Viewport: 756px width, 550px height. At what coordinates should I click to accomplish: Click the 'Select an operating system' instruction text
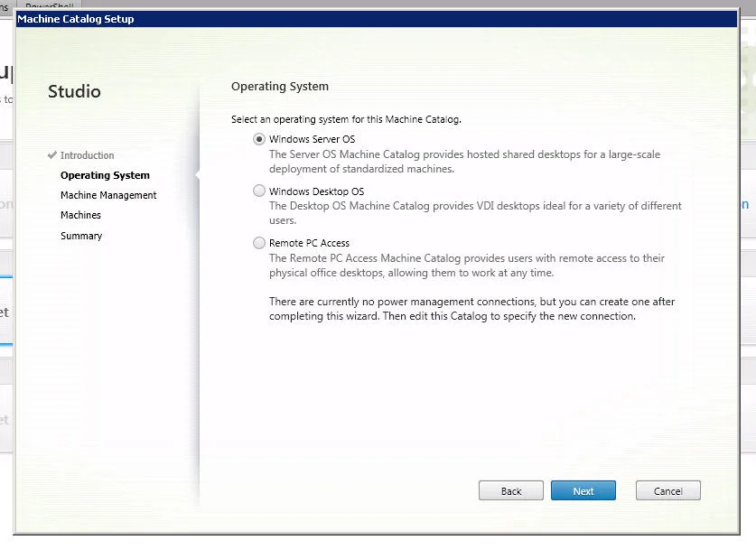coord(346,119)
